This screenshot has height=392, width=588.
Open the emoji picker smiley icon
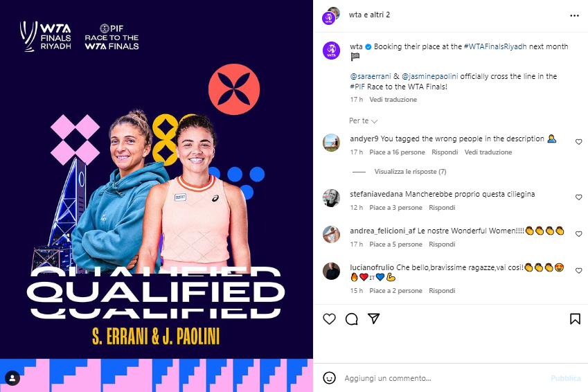coord(329,377)
